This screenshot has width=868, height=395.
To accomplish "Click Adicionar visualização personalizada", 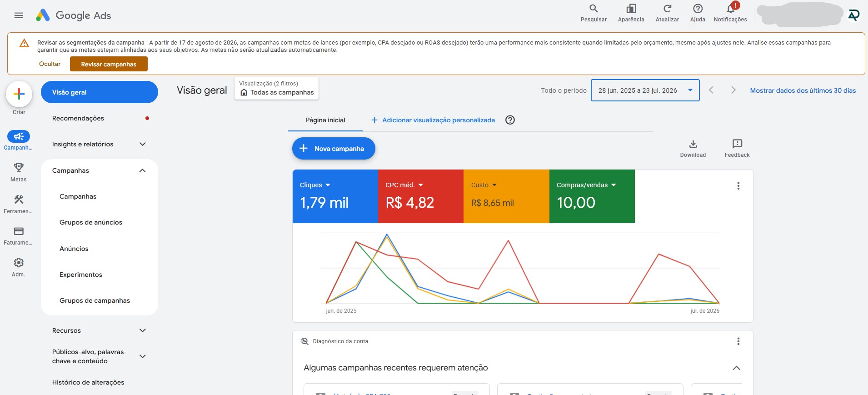I will (433, 120).
